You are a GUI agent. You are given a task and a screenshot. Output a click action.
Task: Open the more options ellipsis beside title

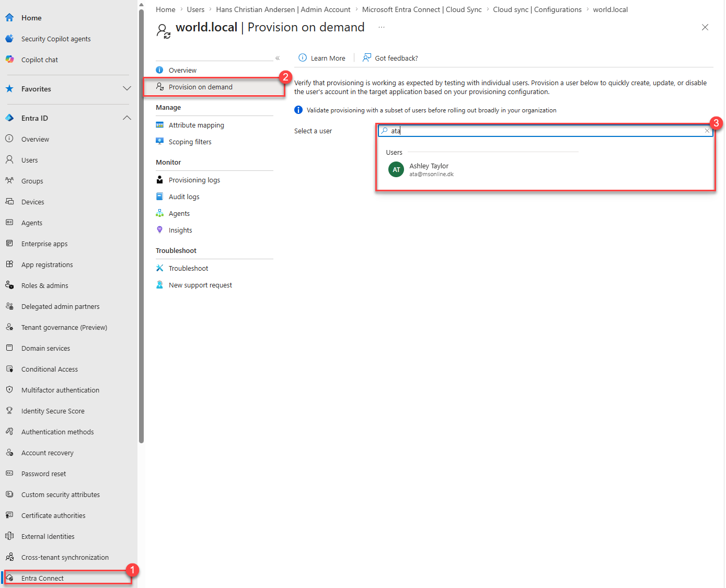tap(382, 27)
